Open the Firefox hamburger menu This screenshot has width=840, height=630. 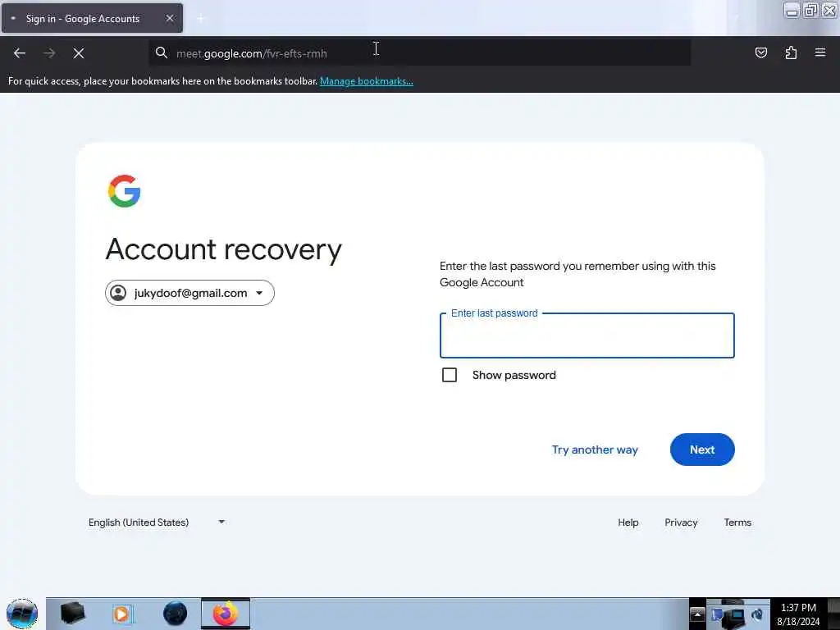point(820,52)
